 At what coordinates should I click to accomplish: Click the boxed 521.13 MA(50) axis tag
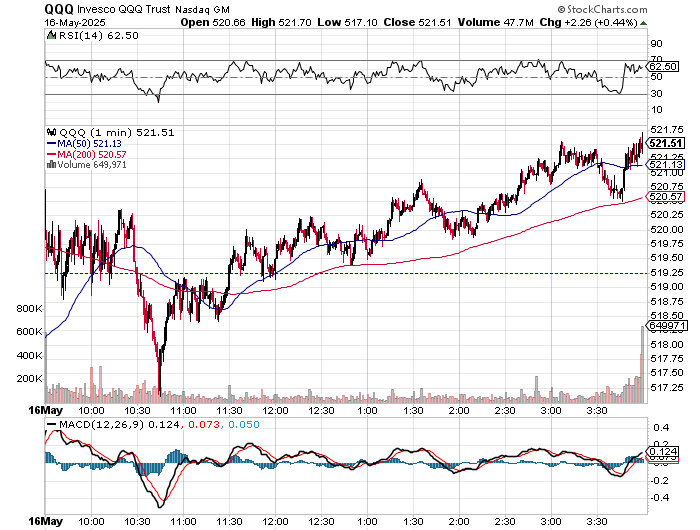[666, 165]
